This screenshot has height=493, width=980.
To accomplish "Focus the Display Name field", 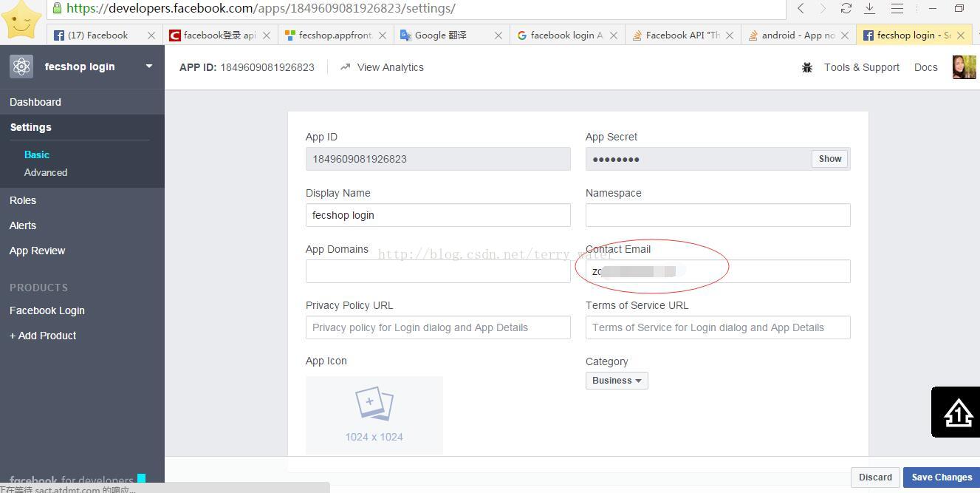I will (x=438, y=215).
